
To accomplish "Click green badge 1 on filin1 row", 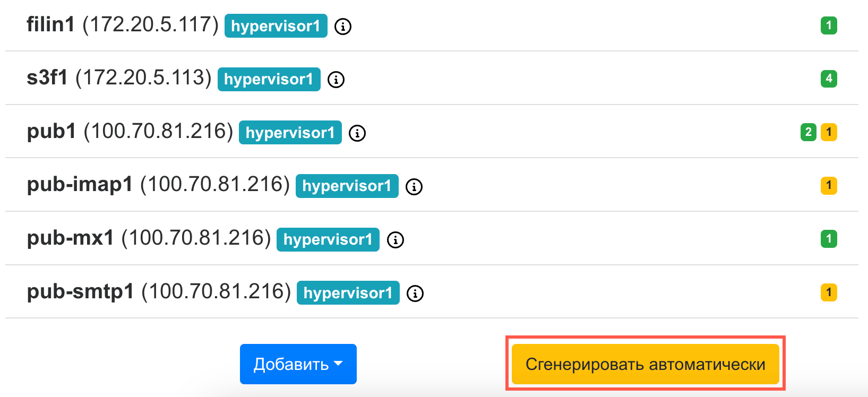I will pos(829,25).
